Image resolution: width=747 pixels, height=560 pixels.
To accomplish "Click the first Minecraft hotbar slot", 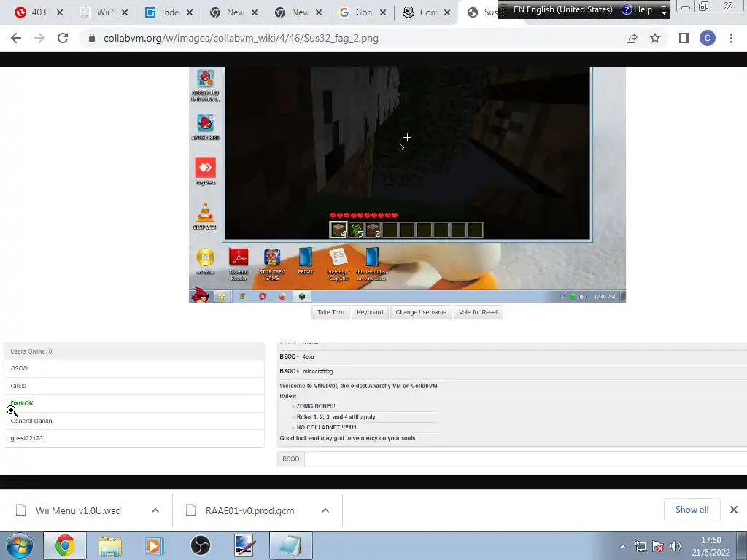I will 338,230.
